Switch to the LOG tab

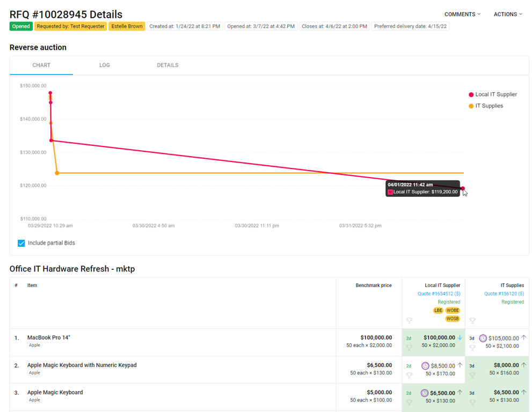pos(105,65)
